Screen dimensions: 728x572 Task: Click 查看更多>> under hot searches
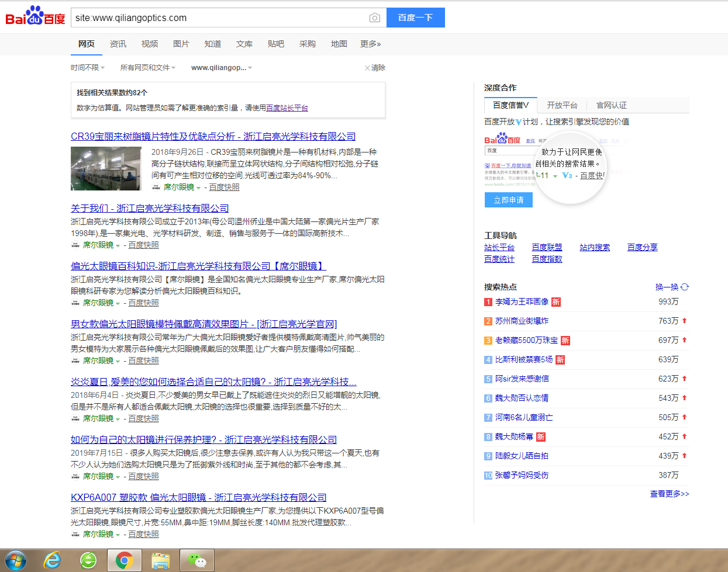click(x=670, y=494)
